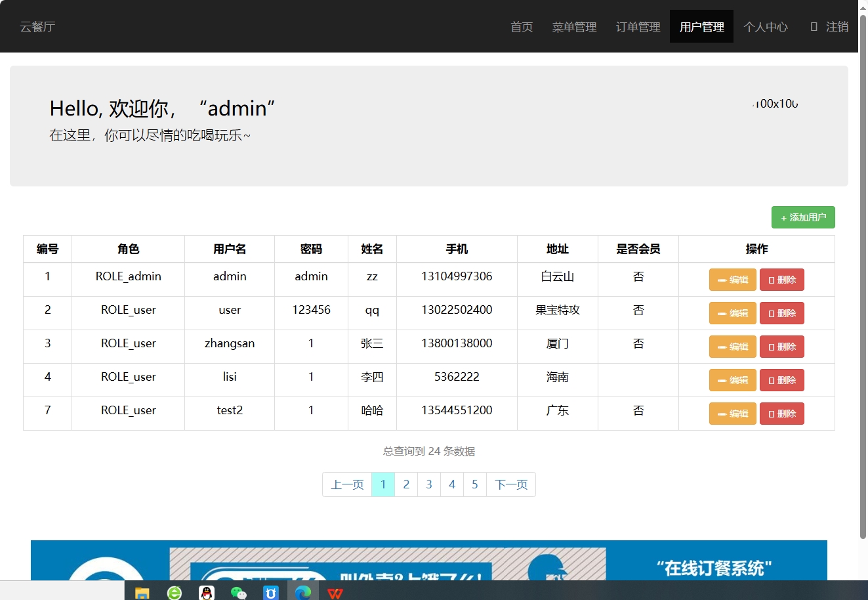Click the 100x100 avatar placeholder image

click(x=774, y=103)
